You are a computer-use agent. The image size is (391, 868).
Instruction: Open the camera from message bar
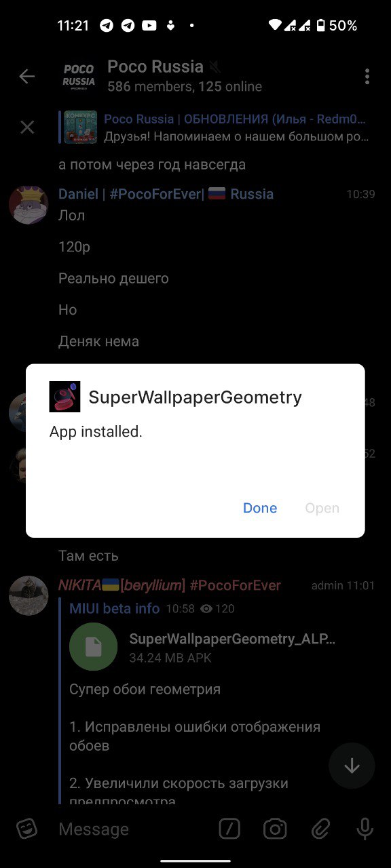[x=275, y=829]
